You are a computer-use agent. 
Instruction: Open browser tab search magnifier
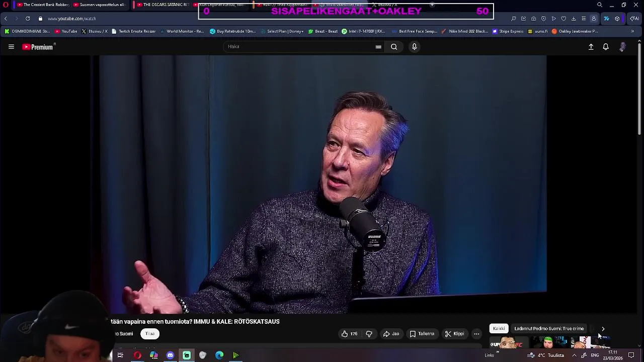600,5
